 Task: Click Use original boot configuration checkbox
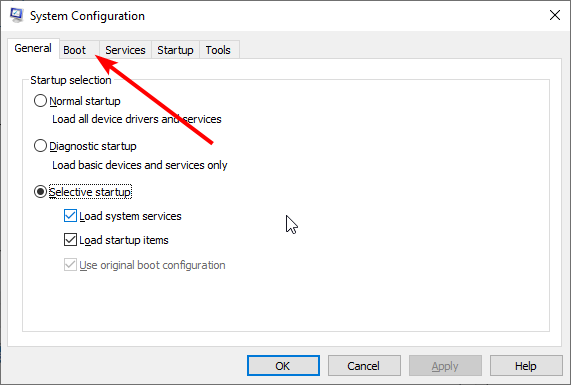click(70, 264)
